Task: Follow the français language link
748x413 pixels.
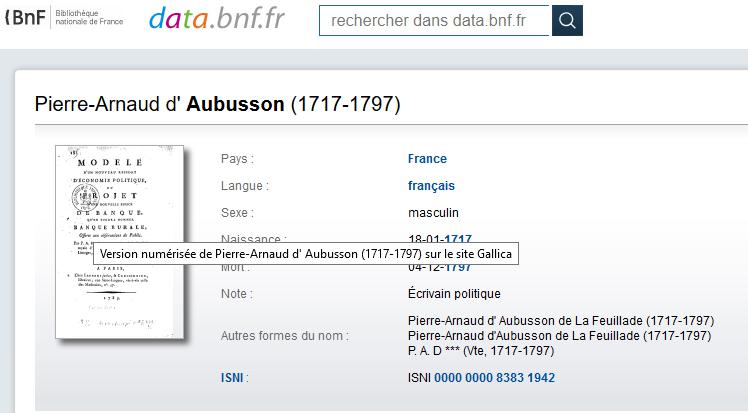Action: pyautogui.click(x=431, y=186)
